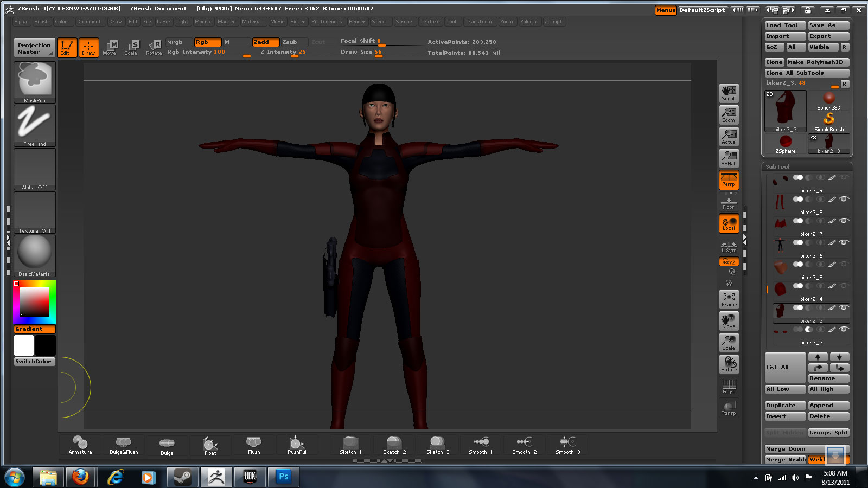
Task: Click the Scroll canvas icon
Action: point(729,93)
